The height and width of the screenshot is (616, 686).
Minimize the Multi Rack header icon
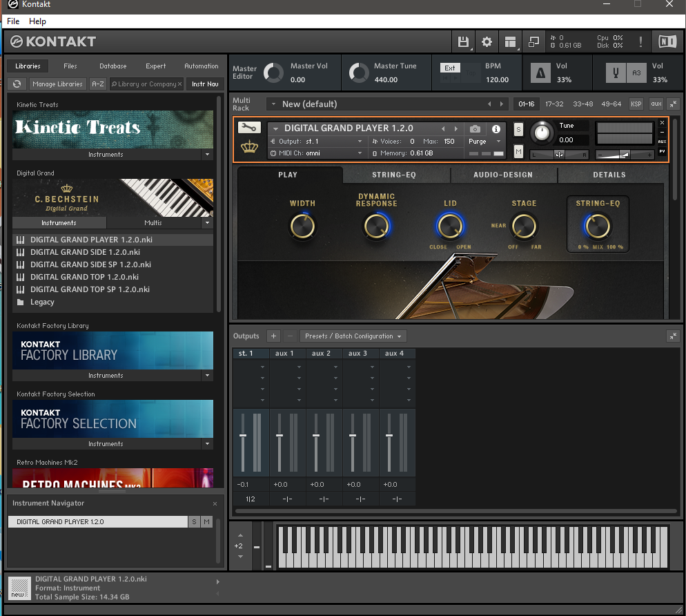673,104
